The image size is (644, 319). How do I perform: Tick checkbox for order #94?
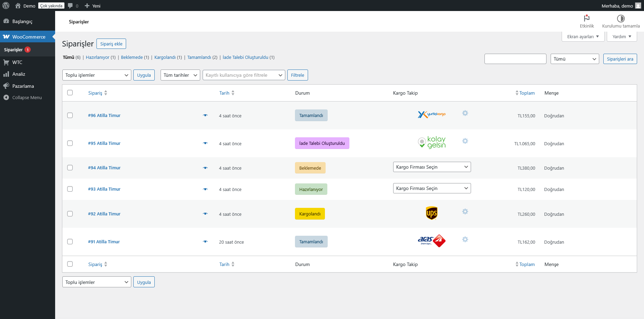click(70, 168)
